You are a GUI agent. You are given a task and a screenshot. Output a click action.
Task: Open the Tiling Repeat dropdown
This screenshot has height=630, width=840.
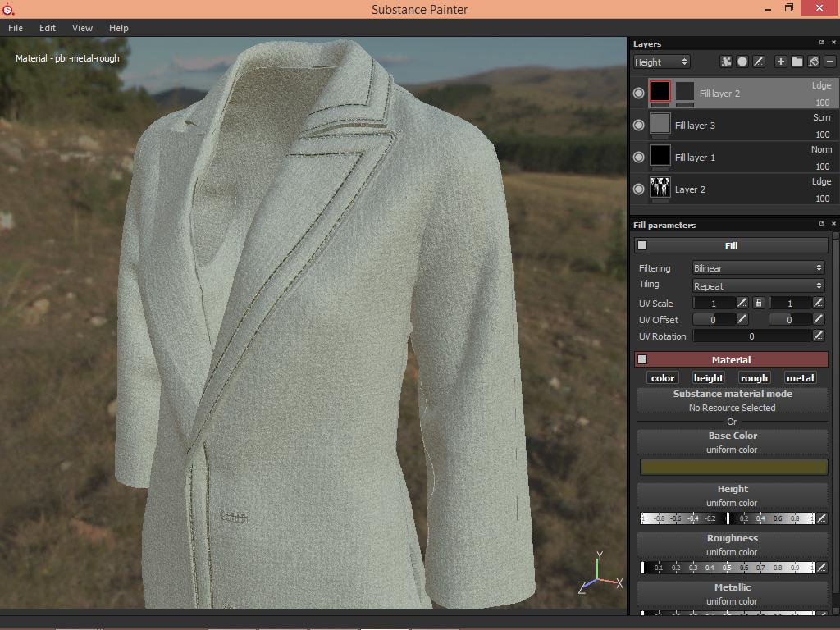coord(757,285)
